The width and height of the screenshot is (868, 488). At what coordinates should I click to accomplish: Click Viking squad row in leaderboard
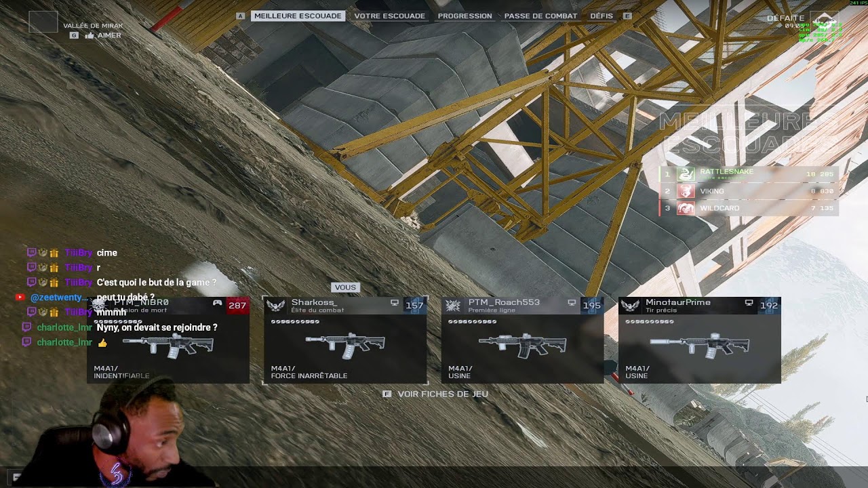tap(749, 191)
